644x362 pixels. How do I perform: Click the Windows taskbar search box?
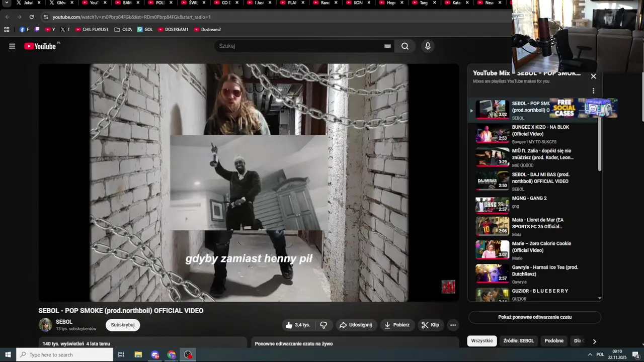click(x=65, y=355)
